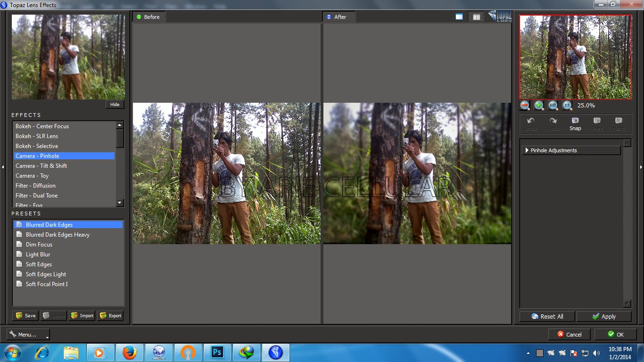Image resolution: width=644 pixels, height=362 pixels.
Task: Select the Camera - Pinhole effect
Action: [x=64, y=156]
